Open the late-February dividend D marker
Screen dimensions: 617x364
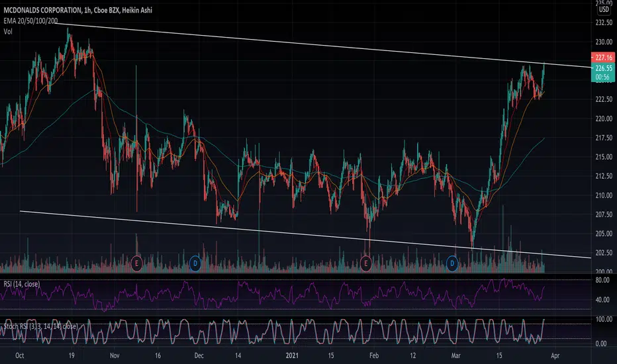point(452,263)
